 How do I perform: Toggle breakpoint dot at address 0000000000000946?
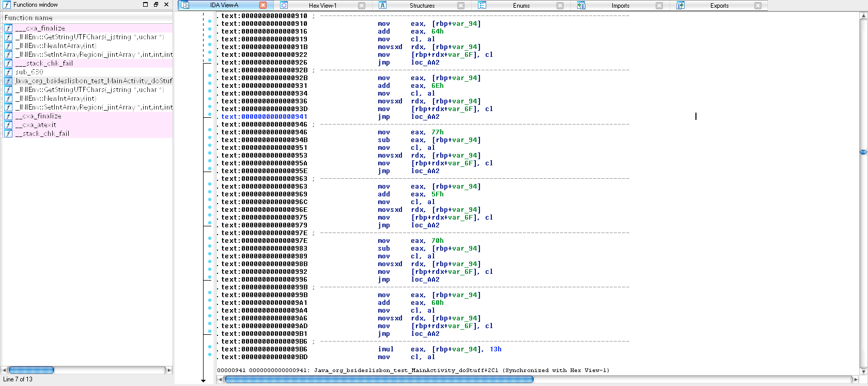(210, 130)
